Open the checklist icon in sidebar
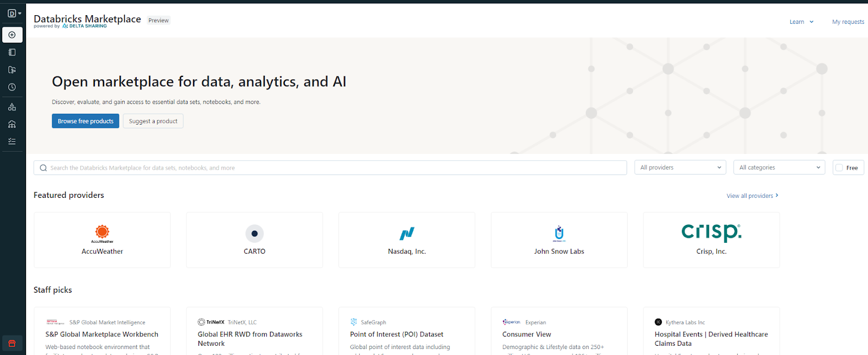The height and width of the screenshot is (355, 868). pyautogui.click(x=12, y=141)
